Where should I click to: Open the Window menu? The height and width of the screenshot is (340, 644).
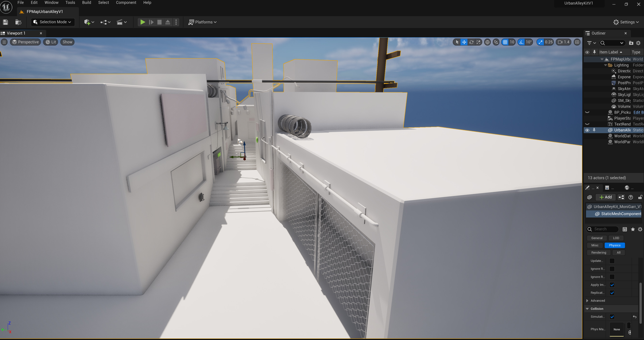click(51, 3)
